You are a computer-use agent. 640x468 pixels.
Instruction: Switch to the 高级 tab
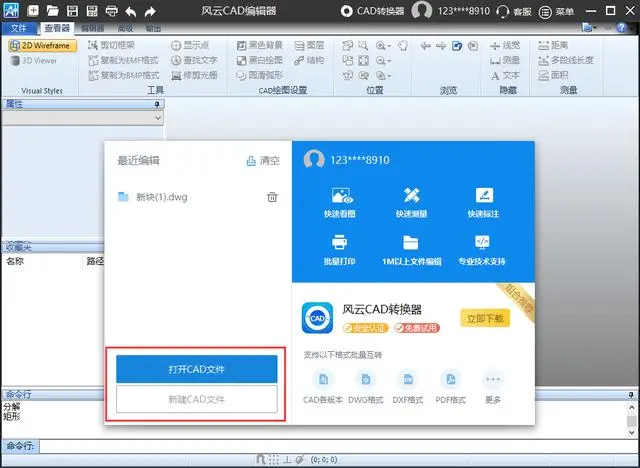(125, 28)
